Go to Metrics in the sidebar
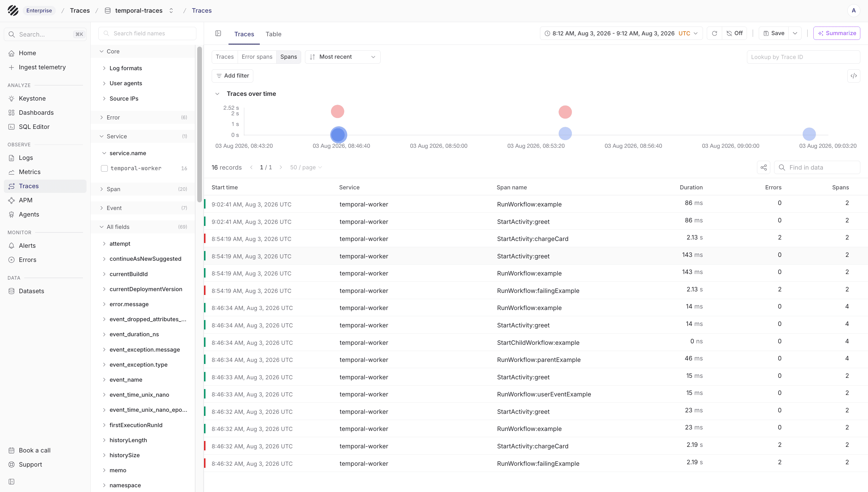This screenshot has width=868, height=492. tap(45, 172)
